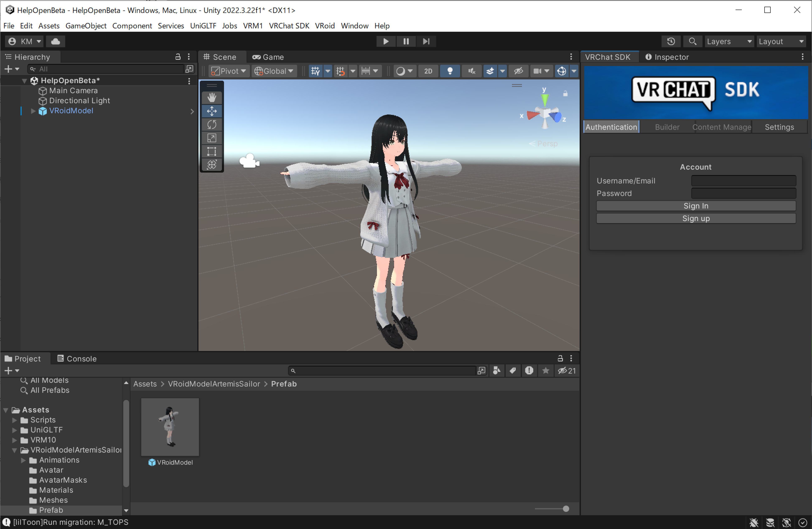The height and width of the screenshot is (529, 812).
Task: Switch to the Inspector tab
Action: tap(667, 57)
